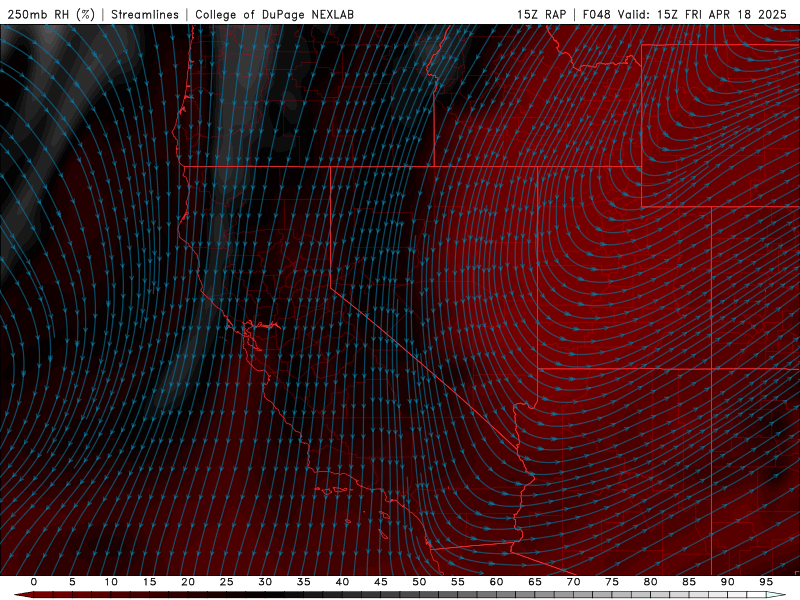800x600 pixels.
Task: Click the colorbar label '65'
Action: (x=535, y=582)
